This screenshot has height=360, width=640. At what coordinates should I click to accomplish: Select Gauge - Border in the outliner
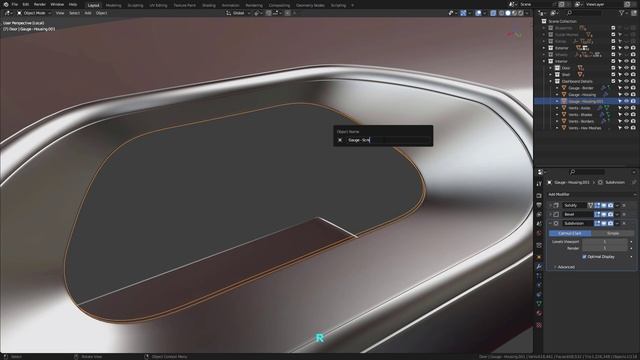click(581, 88)
